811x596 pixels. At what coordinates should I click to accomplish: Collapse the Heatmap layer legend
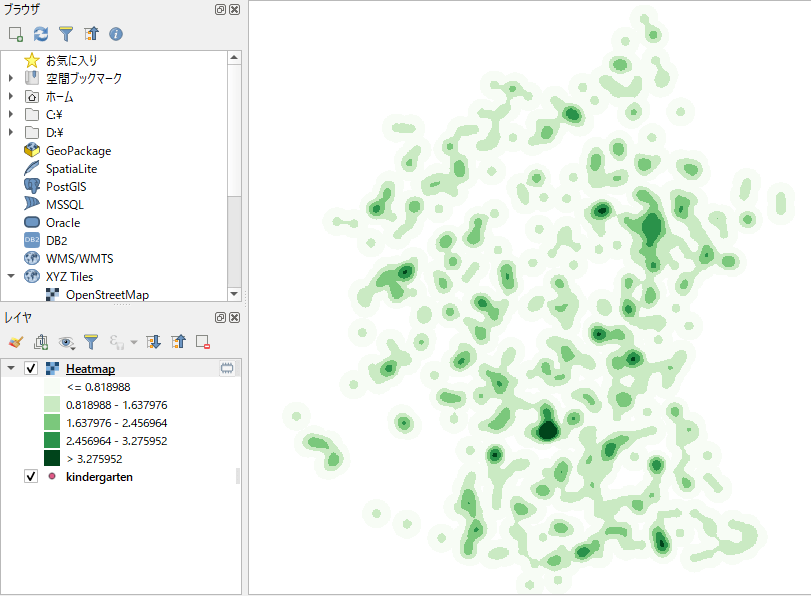coord(11,368)
